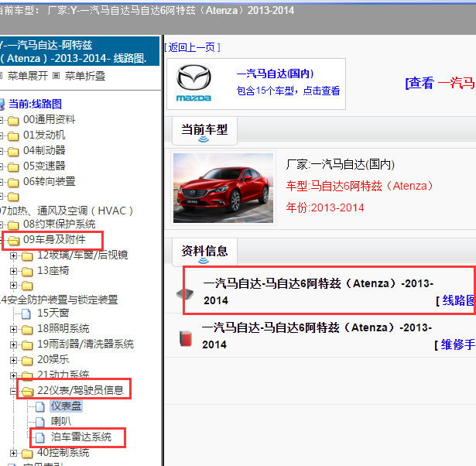Click the red repair manual book icon
Viewport: 476px width, 466px height.
(x=186, y=338)
